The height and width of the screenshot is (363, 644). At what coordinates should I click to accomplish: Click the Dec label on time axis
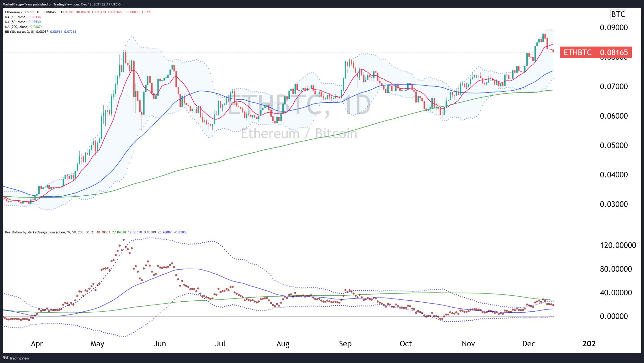[529, 344]
